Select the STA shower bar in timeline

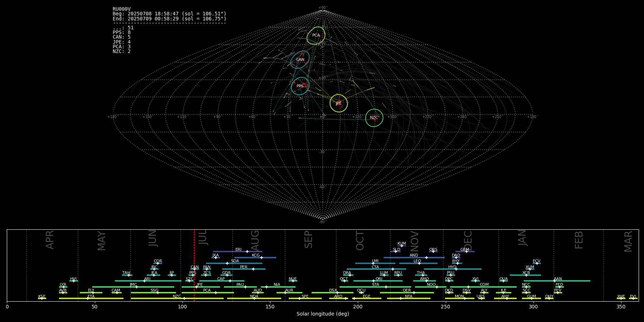(375, 287)
